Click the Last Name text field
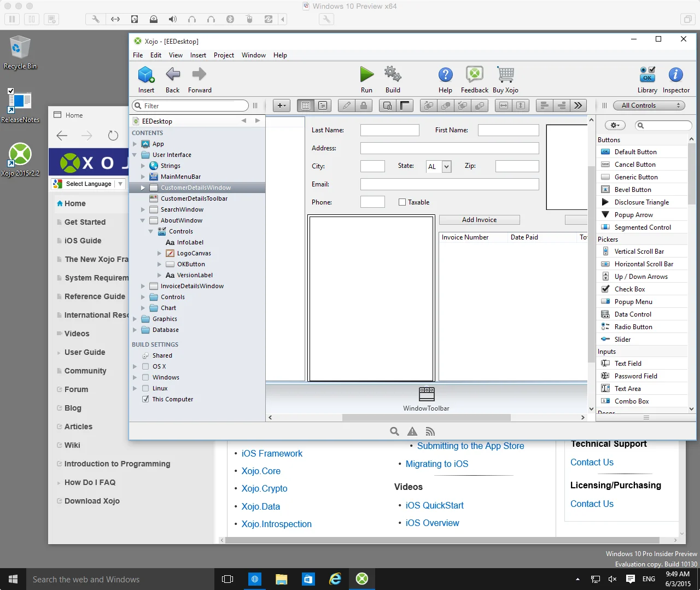Image resolution: width=700 pixels, height=590 pixels. click(x=389, y=130)
